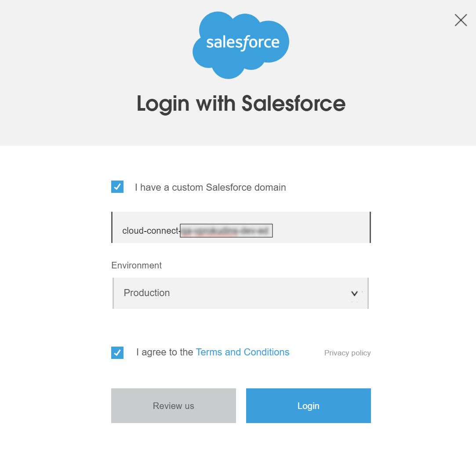Click the 'cloud-connect-' text in the domain field

pos(151,231)
